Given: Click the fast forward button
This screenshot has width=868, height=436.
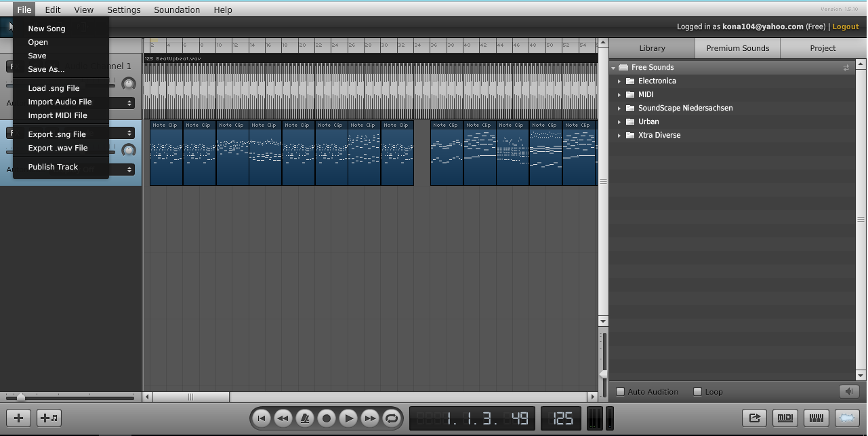Looking at the screenshot, I should [369, 418].
